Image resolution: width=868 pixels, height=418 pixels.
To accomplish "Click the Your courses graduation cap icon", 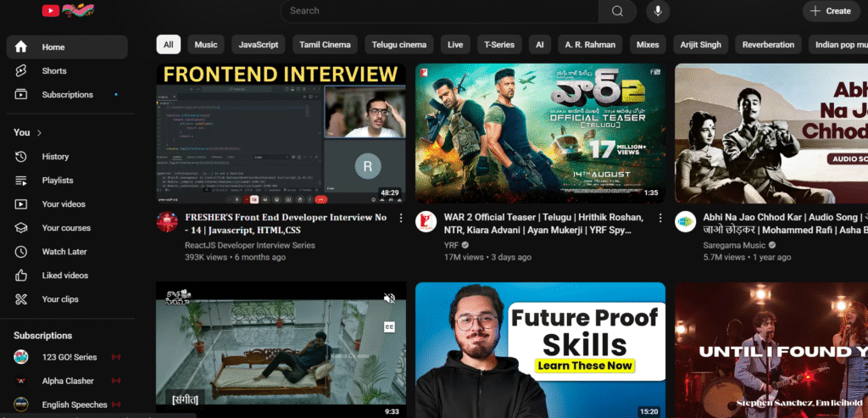I will click(x=20, y=228).
